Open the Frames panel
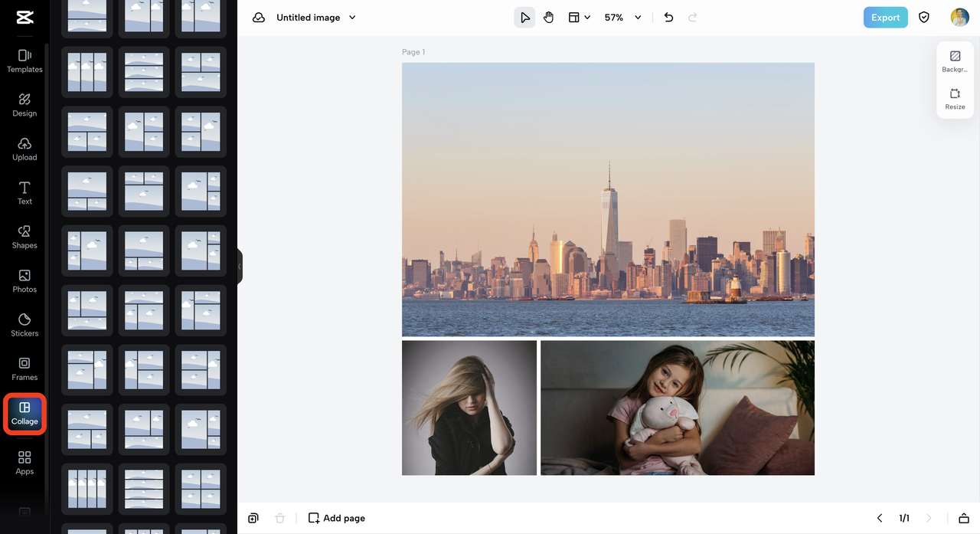This screenshot has width=980, height=534. tap(24, 369)
